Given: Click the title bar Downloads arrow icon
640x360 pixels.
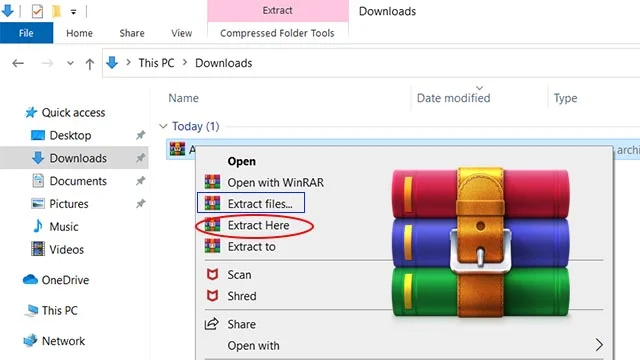Looking at the screenshot, I should click(x=7, y=11).
